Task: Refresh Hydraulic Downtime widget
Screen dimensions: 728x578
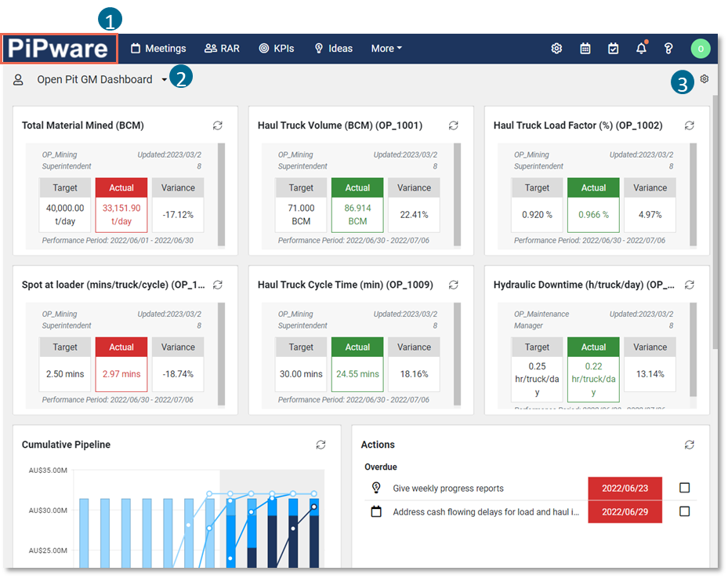Action: 690,285
